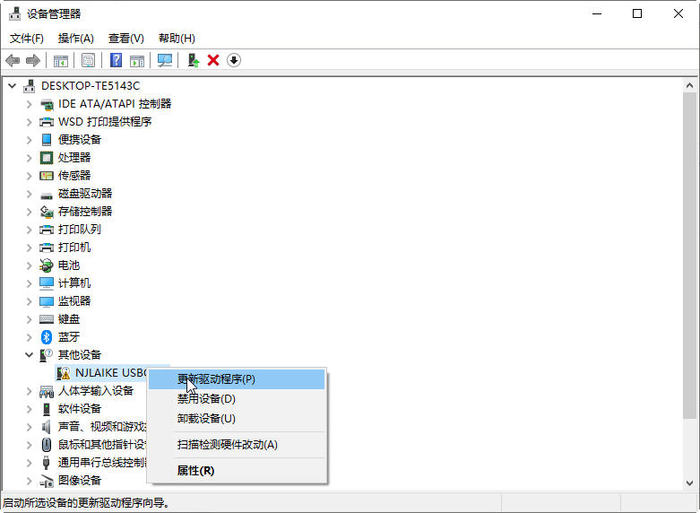This screenshot has height=513, width=700.
Task: Expand the 鼠标和其他指针设备 category
Action: pyautogui.click(x=29, y=444)
